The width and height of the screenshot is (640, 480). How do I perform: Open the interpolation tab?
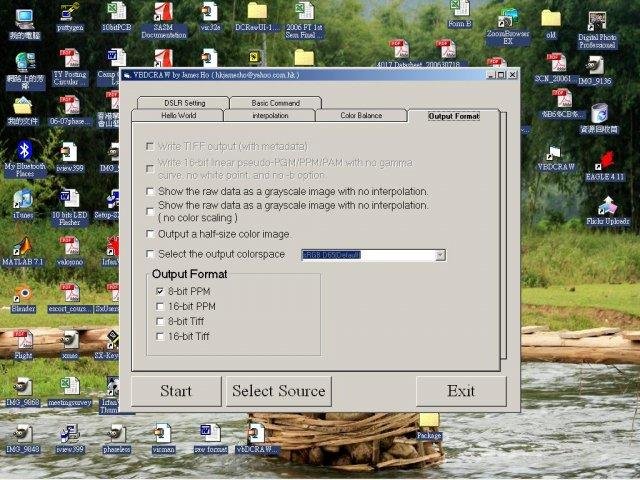[270, 115]
